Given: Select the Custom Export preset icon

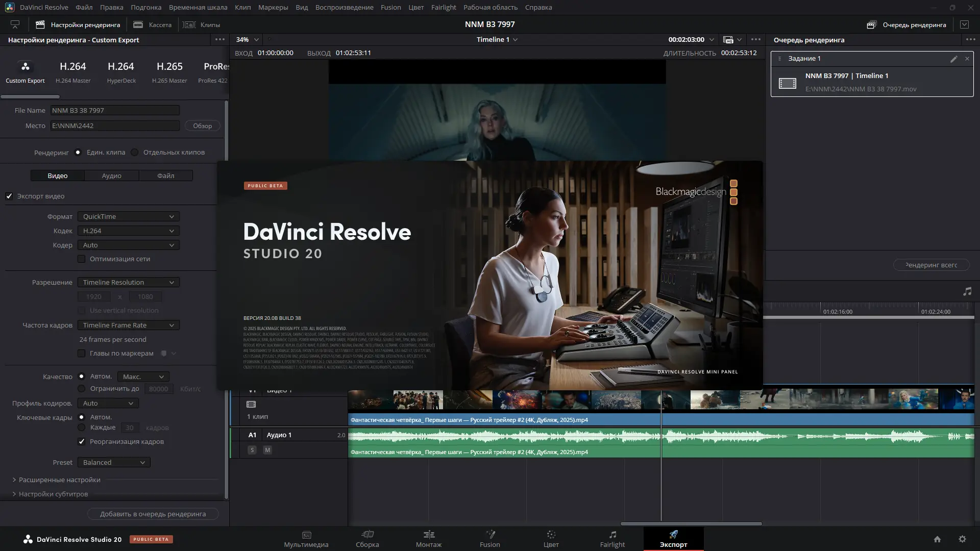Looking at the screenshot, I should click(25, 67).
